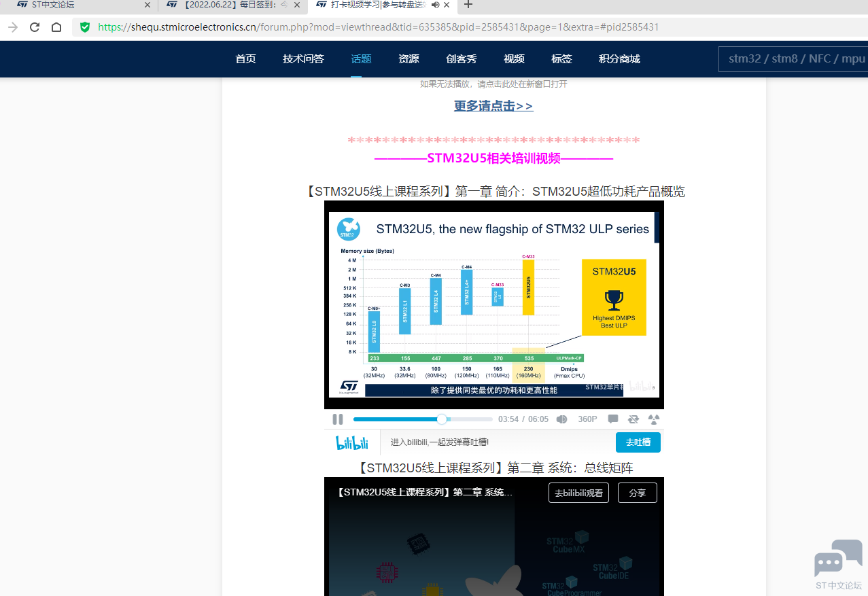Click the browser address bar URL
Screen dimensions: 868x596
pos(379,27)
